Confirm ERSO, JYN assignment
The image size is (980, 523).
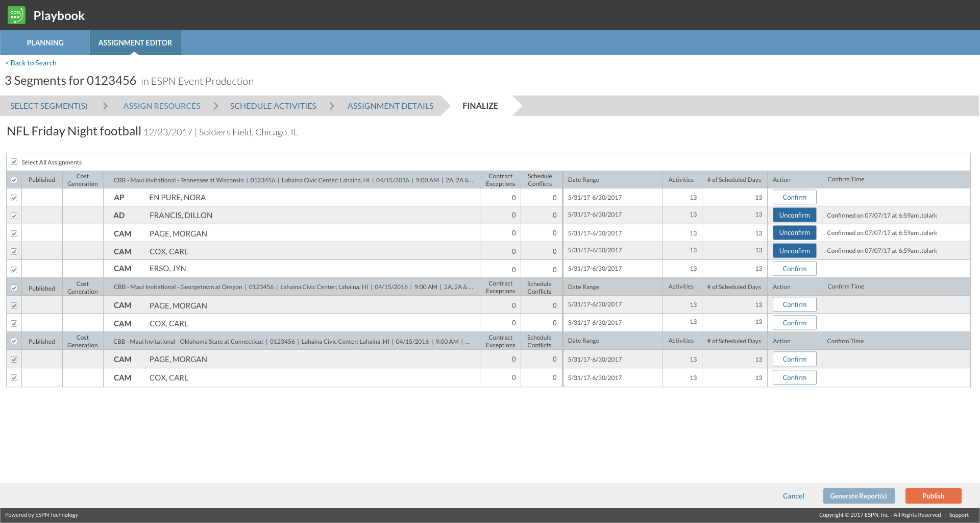click(794, 269)
